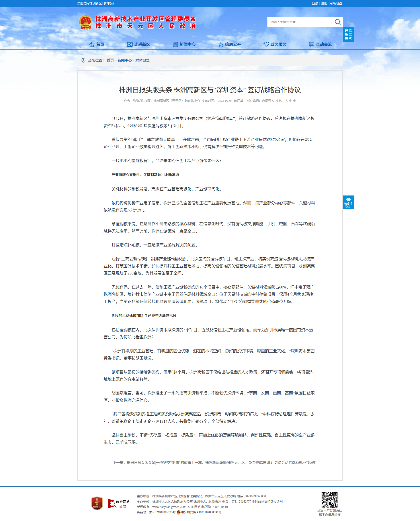Go to 首页 in the breadcrumb
This screenshot has width=420, height=521.
[110, 60]
